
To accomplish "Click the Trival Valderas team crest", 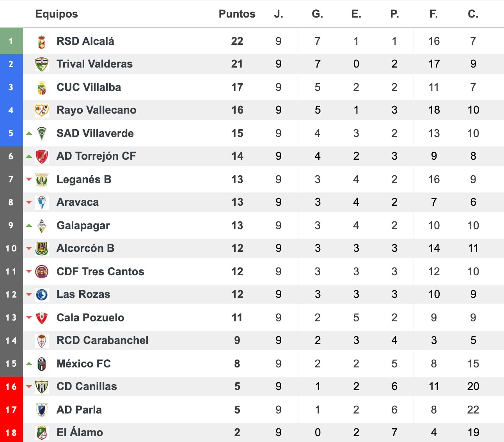I will click(x=42, y=64).
